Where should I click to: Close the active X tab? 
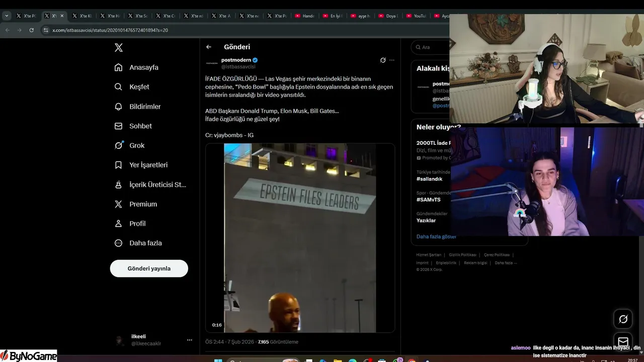click(62, 16)
